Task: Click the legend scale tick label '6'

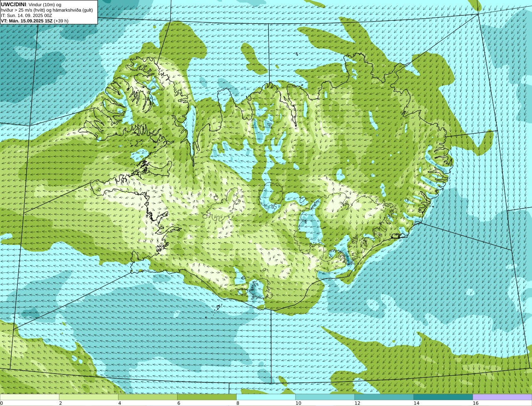Action: [179, 403]
